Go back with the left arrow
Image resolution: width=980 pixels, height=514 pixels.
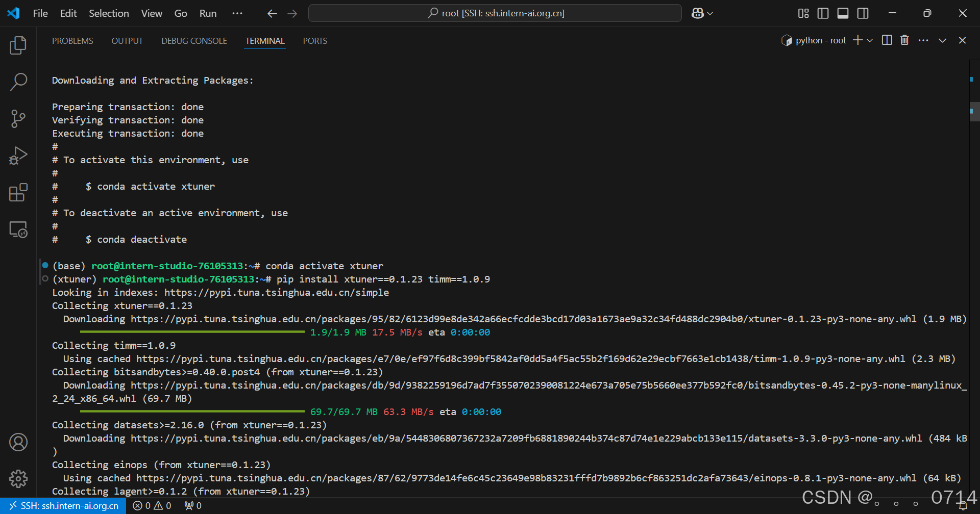click(x=272, y=14)
